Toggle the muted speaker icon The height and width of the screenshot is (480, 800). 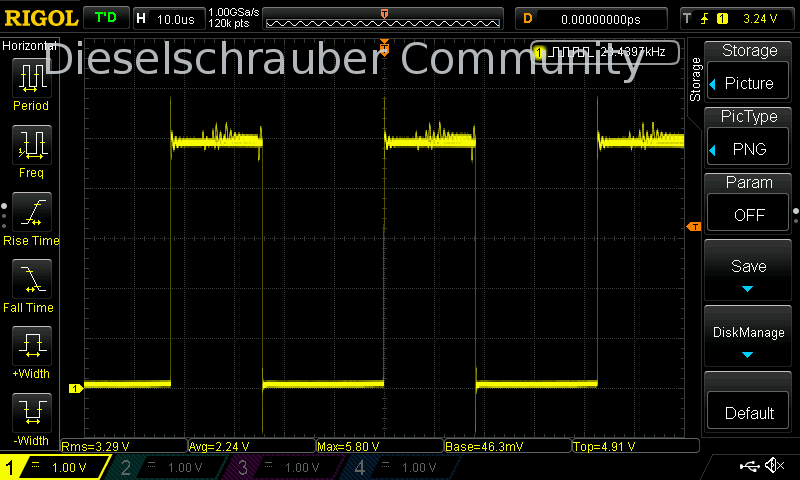pos(776,465)
